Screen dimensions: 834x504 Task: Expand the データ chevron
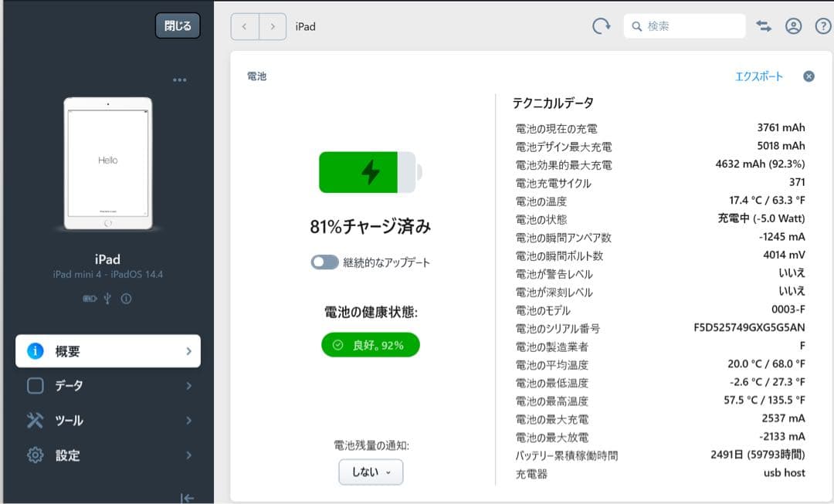click(189, 385)
